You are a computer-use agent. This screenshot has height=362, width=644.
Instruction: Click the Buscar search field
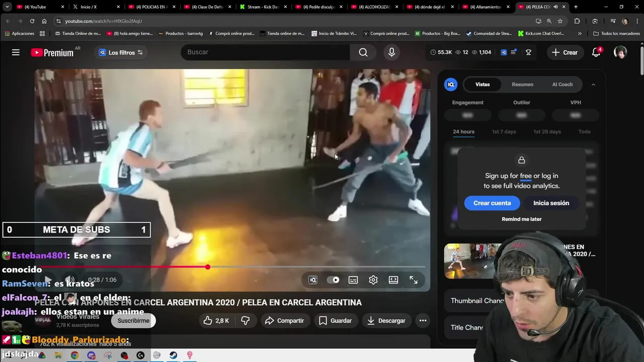[x=265, y=52]
